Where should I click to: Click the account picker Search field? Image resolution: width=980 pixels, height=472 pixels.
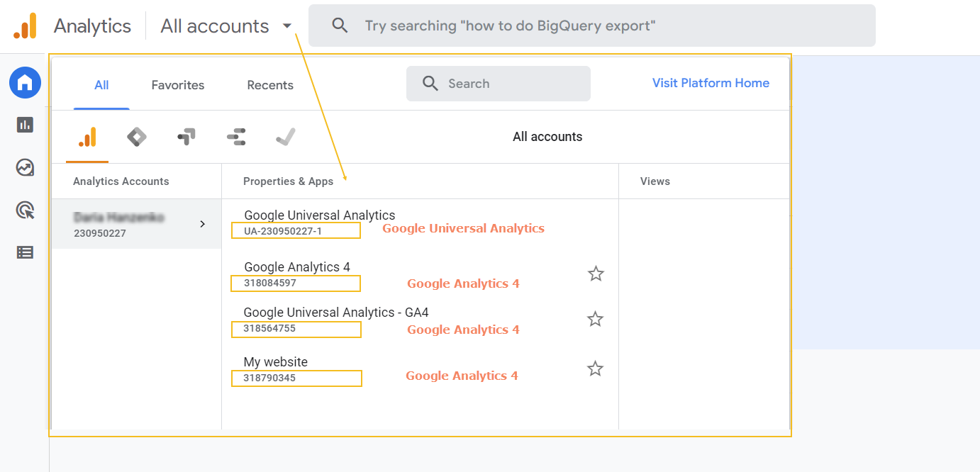coord(499,84)
